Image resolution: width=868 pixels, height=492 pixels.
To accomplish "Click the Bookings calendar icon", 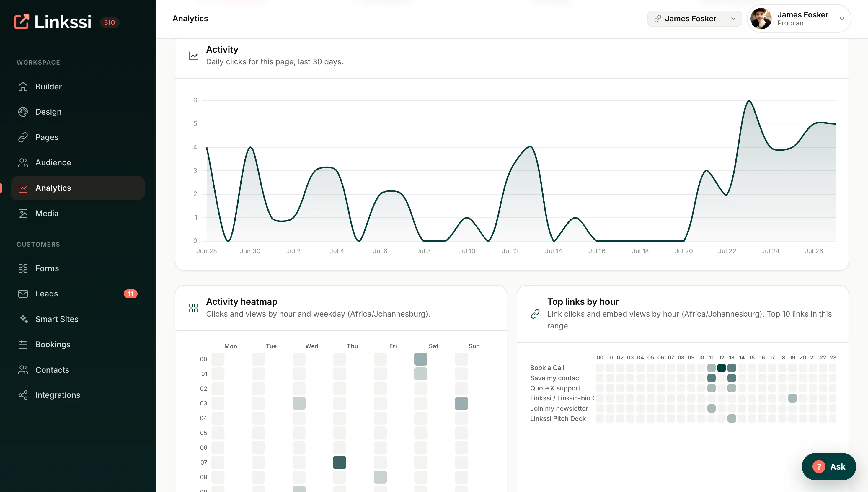I will (x=23, y=344).
